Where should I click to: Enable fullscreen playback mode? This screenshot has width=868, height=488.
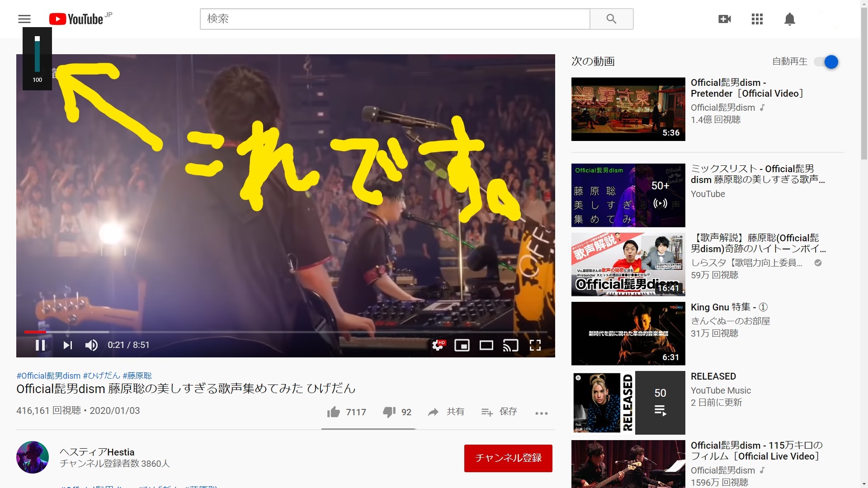535,345
